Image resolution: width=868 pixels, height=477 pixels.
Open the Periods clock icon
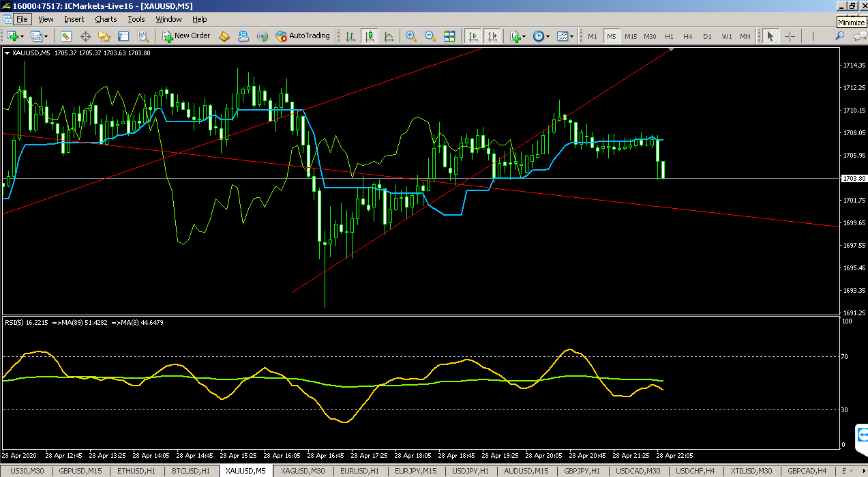538,36
